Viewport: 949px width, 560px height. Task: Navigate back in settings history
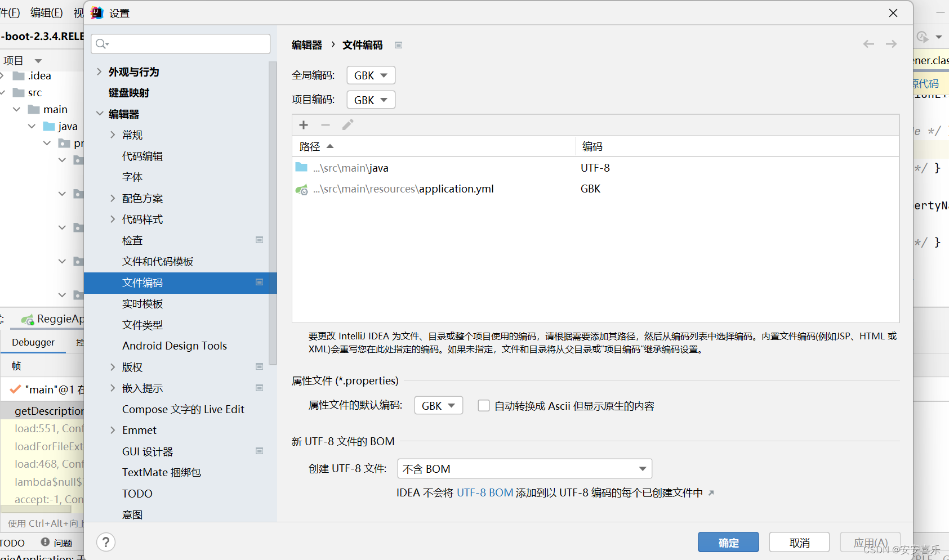868,44
